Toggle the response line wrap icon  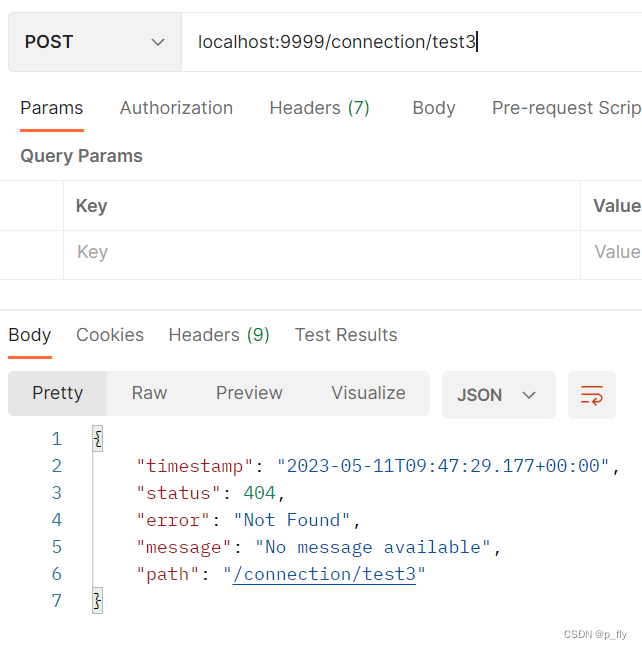click(x=591, y=395)
